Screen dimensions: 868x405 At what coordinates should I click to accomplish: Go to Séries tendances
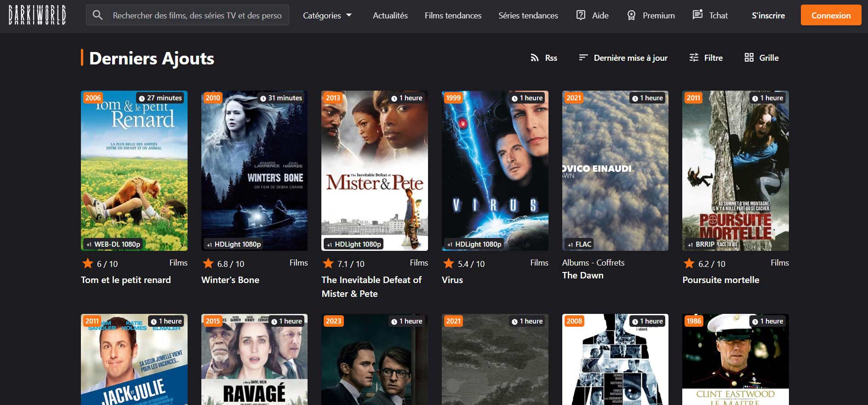[528, 15]
